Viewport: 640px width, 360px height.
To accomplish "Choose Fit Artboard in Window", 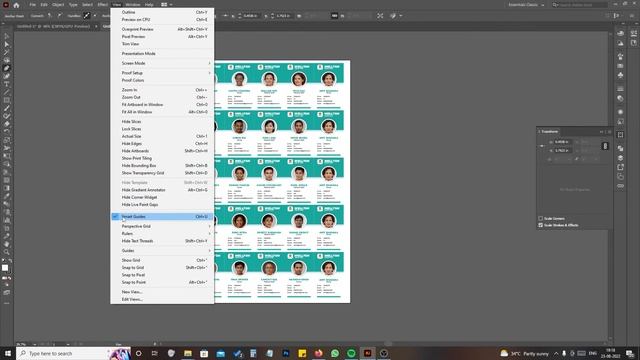I will point(162,104).
